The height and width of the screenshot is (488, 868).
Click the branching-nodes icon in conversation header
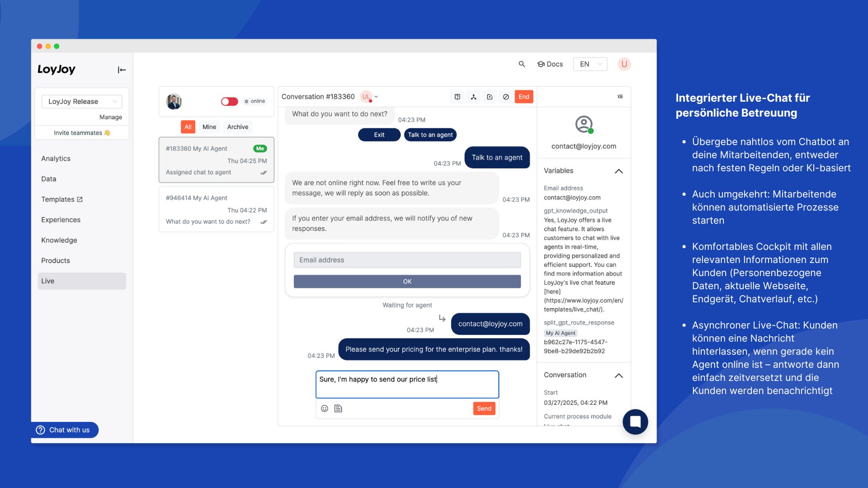coord(473,97)
